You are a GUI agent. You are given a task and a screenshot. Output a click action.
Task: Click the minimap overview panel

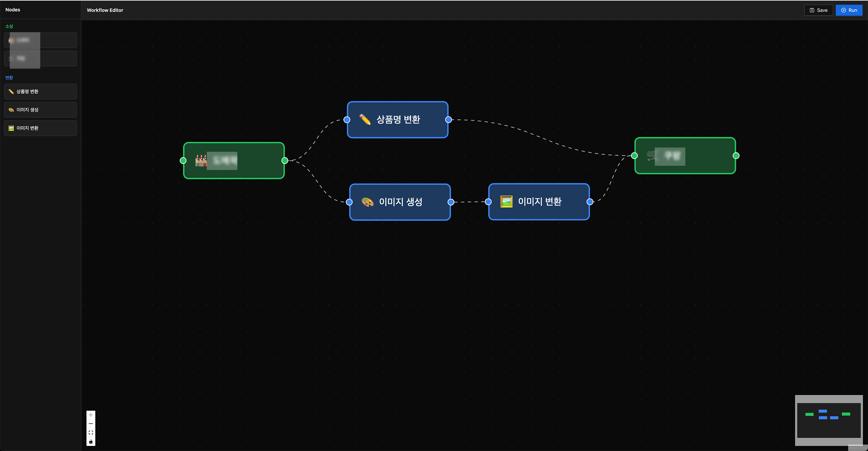829,420
